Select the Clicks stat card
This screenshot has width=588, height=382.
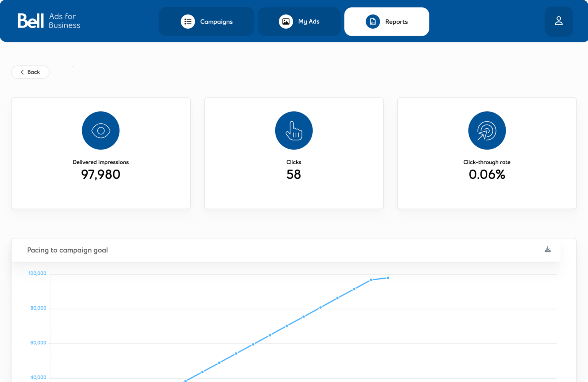pyautogui.click(x=294, y=153)
